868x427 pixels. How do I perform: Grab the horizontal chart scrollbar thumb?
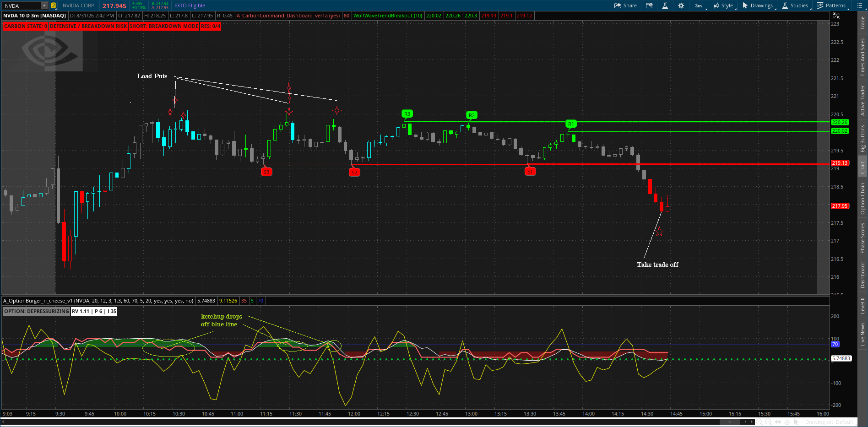point(730,422)
